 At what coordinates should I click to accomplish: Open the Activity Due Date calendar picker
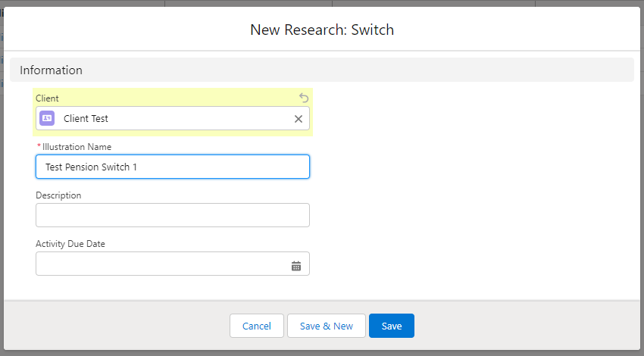click(296, 266)
